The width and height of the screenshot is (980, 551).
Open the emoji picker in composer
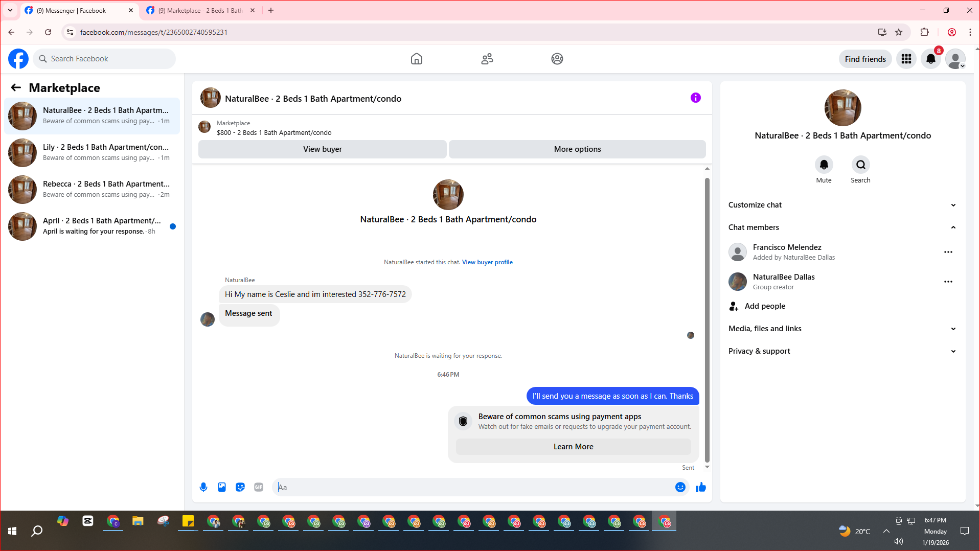coord(680,487)
